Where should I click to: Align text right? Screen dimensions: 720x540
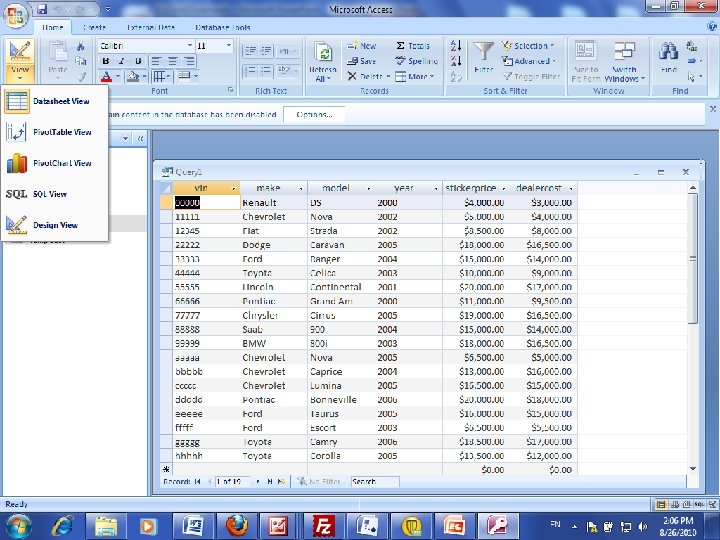point(189,61)
